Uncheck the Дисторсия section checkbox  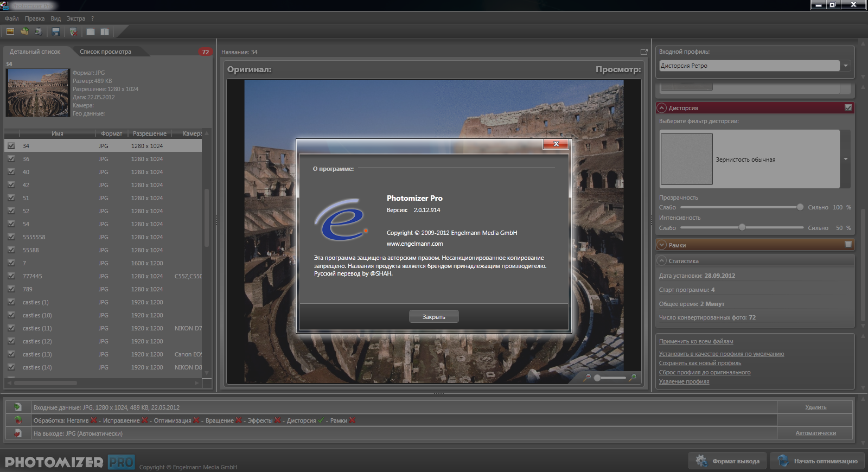click(x=848, y=108)
